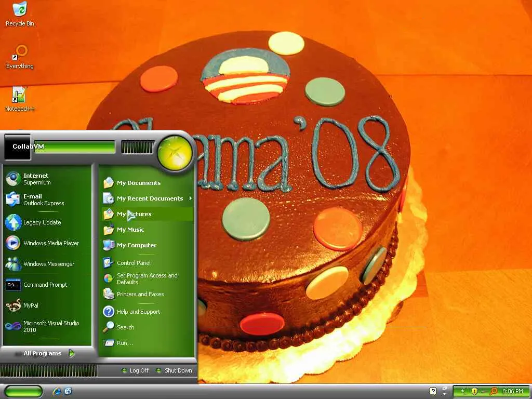Open the Run... dialog
The height and width of the screenshot is (399, 532).
tap(147, 343)
